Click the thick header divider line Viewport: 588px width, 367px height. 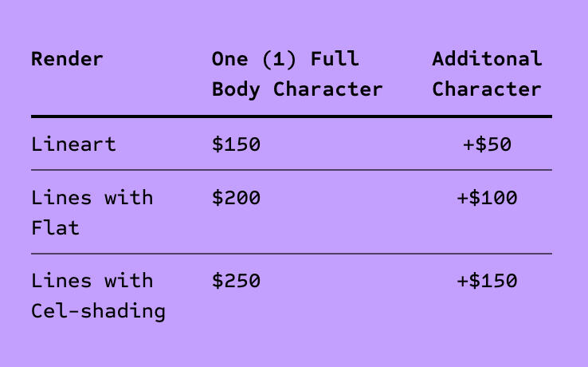(x=292, y=116)
